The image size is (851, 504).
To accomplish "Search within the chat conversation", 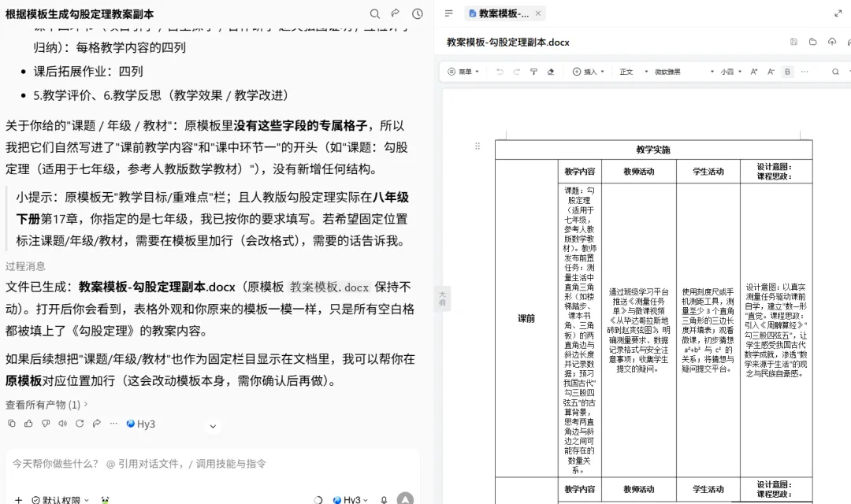I will 374,13.
